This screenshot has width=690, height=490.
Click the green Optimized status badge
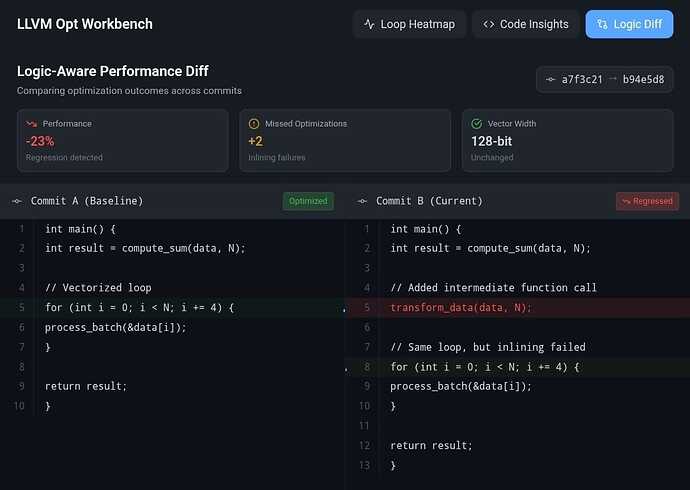pyautogui.click(x=307, y=201)
